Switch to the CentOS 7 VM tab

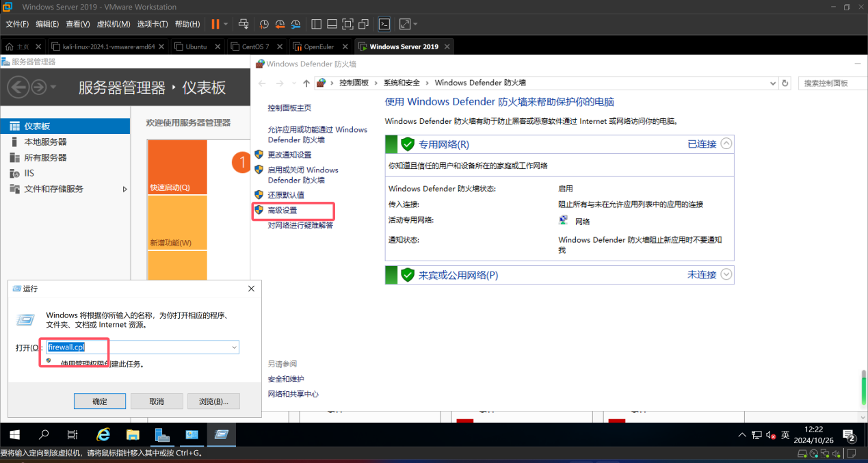(x=256, y=47)
